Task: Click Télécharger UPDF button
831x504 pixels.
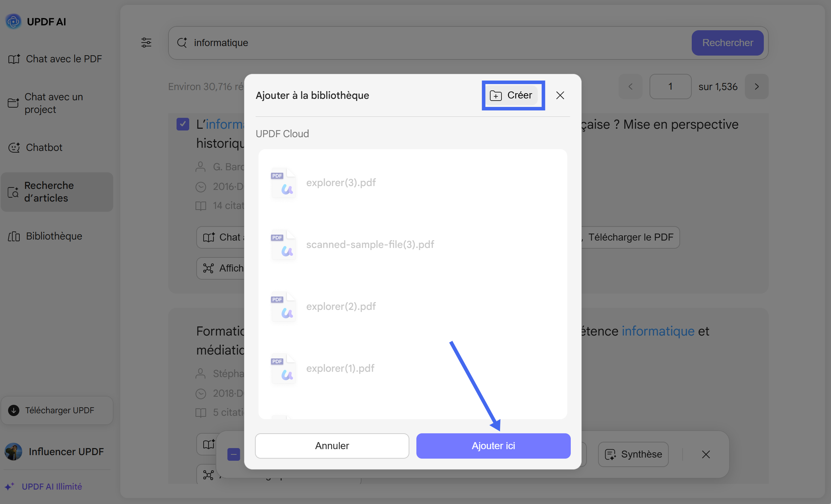Action: tap(57, 410)
